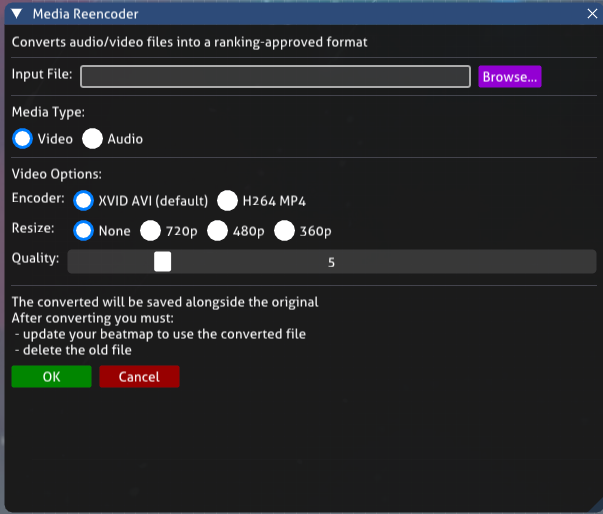Set Resize to None
Viewport: 603px width, 514px height.
85,231
